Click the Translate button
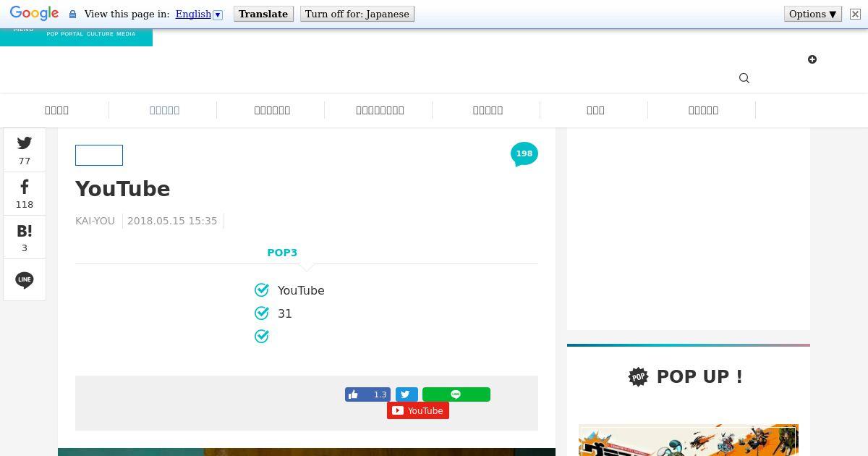The height and width of the screenshot is (456, 868). click(263, 14)
